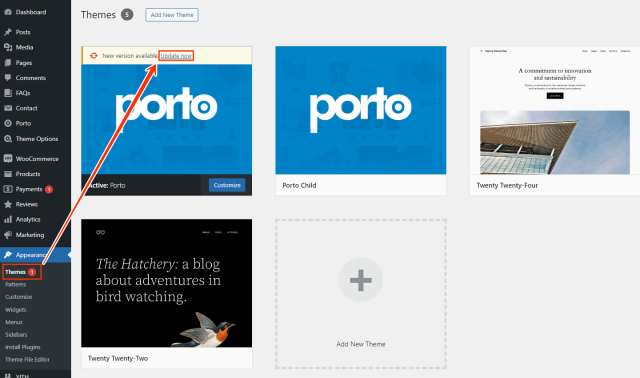This screenshot has height=378, width=640.
Task: Select Themes submenu item
Action: click(16, 272)
